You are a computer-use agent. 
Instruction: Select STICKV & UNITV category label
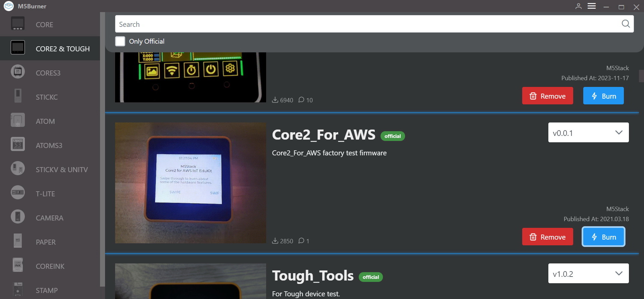click(62, 170)
